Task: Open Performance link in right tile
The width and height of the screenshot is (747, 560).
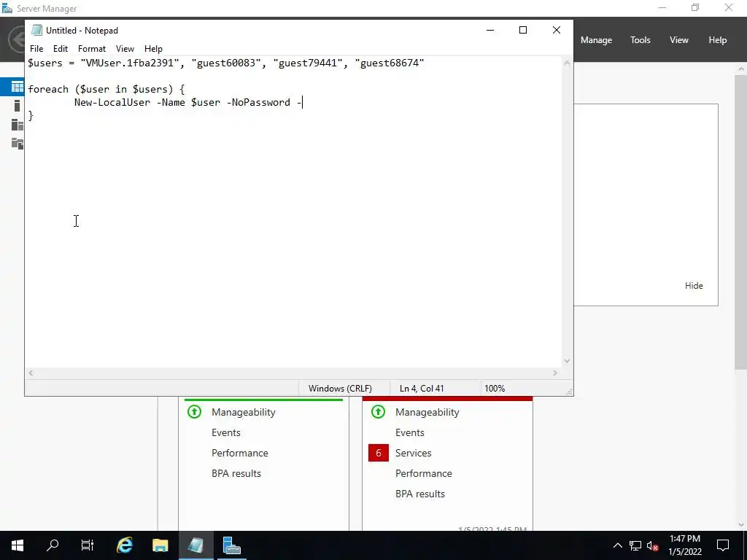Action: coord(424,473)
